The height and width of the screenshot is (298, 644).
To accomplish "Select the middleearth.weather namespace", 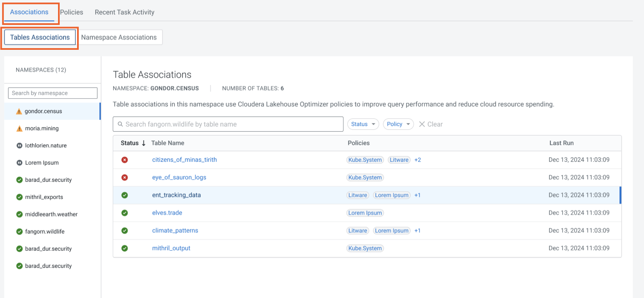I will pos(52,214).
